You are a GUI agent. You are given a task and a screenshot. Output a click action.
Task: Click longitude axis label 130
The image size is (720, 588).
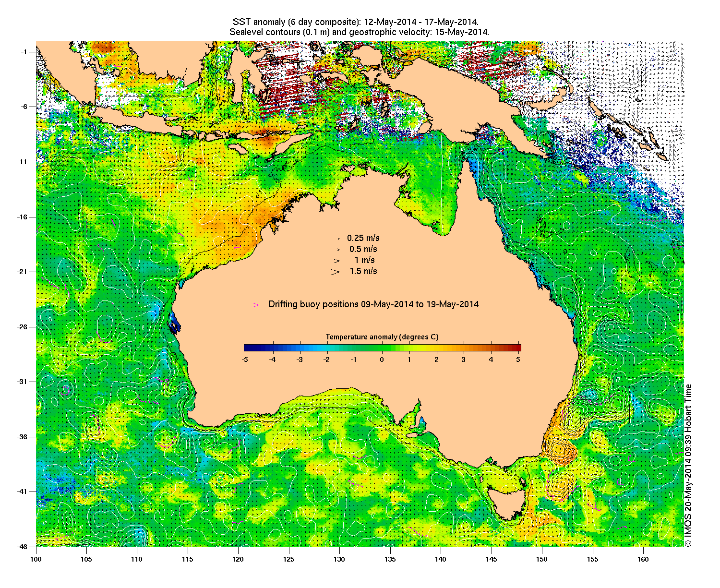[x=339, y=559]
